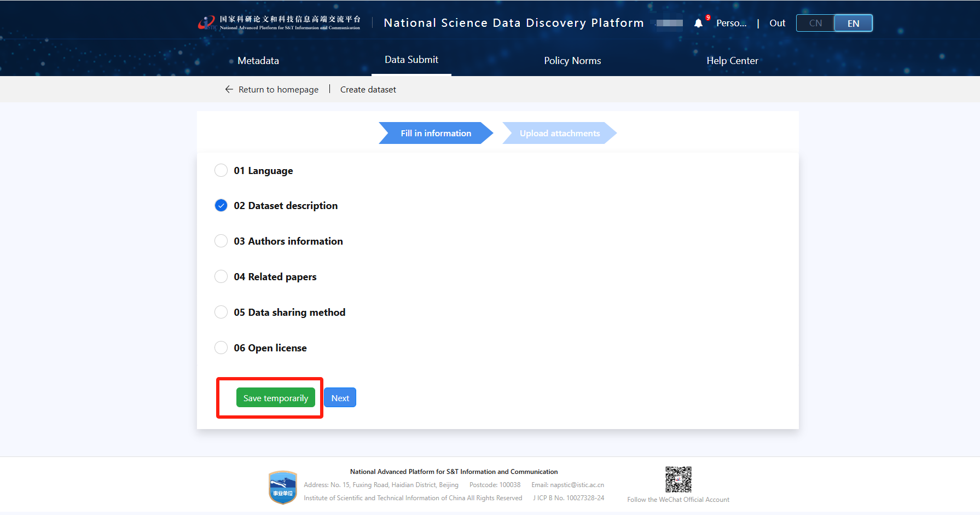Go to Upload attachments step
The height and width of the screenshot is (515, 980).
click(x=559, y=133)
